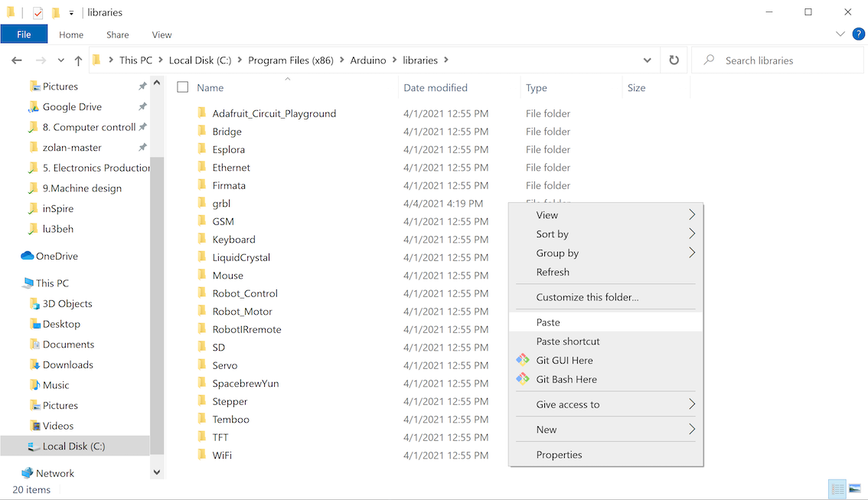This screenshot has width=868, height=500.
Task: Select the WiFi folder icon
Action: (202, 455)
